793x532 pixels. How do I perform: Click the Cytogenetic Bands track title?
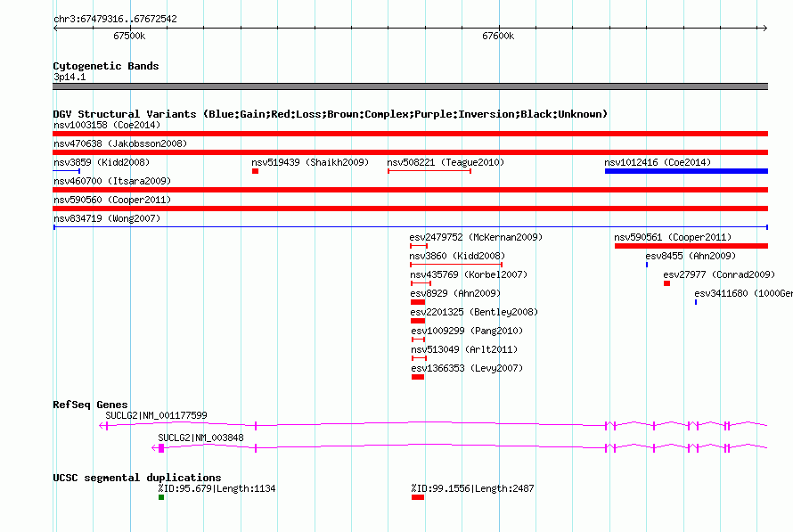pos(106,66)
